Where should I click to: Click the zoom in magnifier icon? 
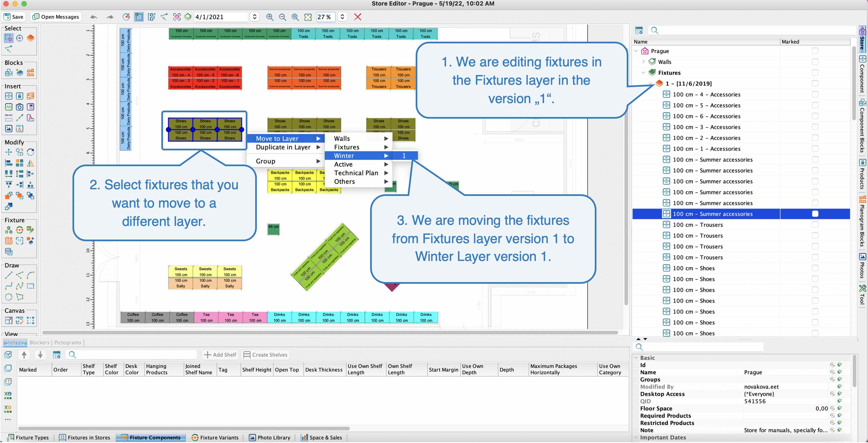[270, 17]
